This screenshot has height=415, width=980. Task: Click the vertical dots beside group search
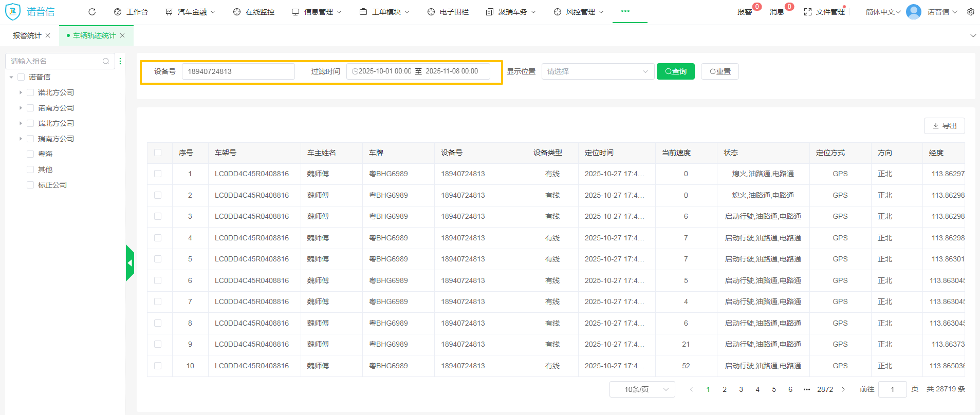pos(120,61)
